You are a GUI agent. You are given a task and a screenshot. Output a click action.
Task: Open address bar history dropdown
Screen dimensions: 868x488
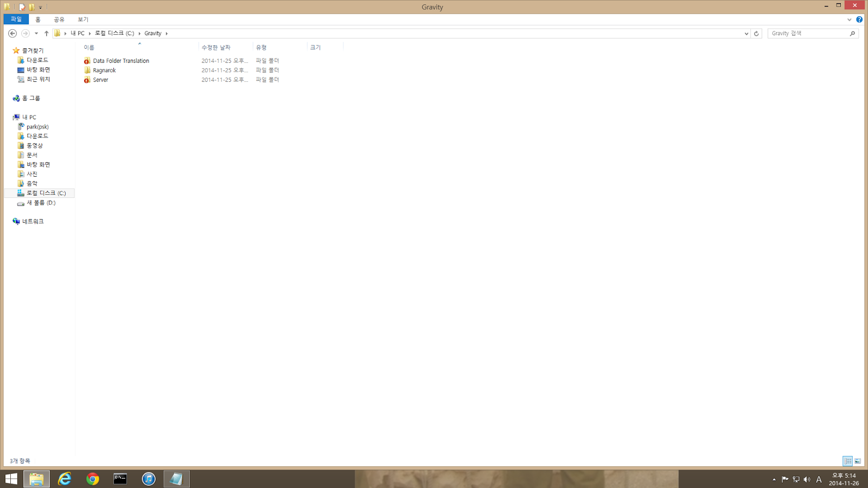(x=746, y=34)
